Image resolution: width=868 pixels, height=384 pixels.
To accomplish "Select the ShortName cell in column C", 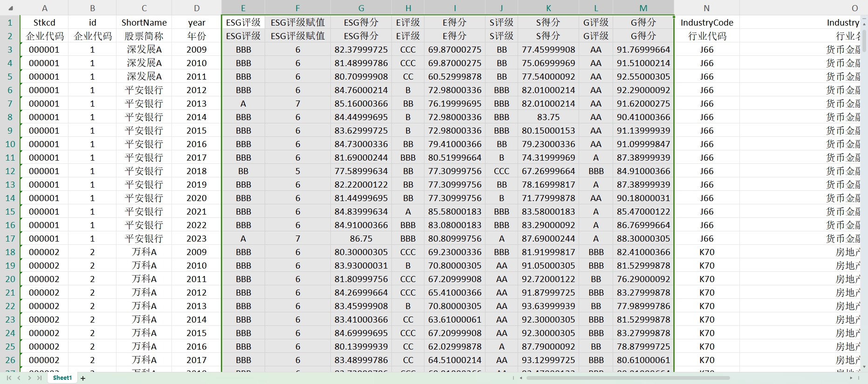I will coord(144,22).
